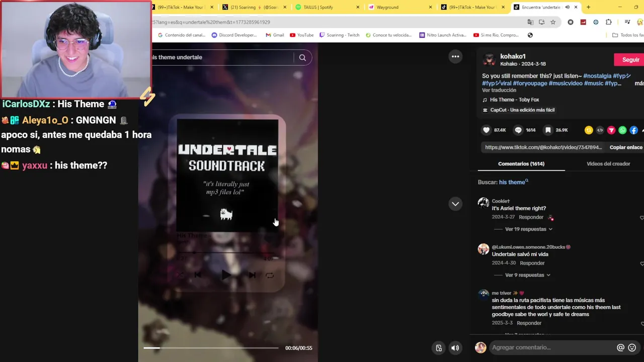Open kohako1's profile avatar
Viewport: 644px width, 362px height.
point(489,59)
